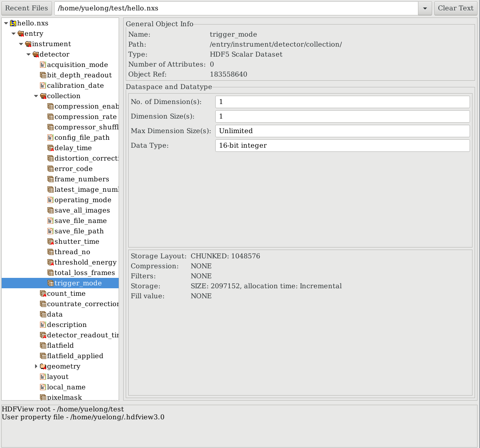Open the recent files dropdown arrow

425,8
